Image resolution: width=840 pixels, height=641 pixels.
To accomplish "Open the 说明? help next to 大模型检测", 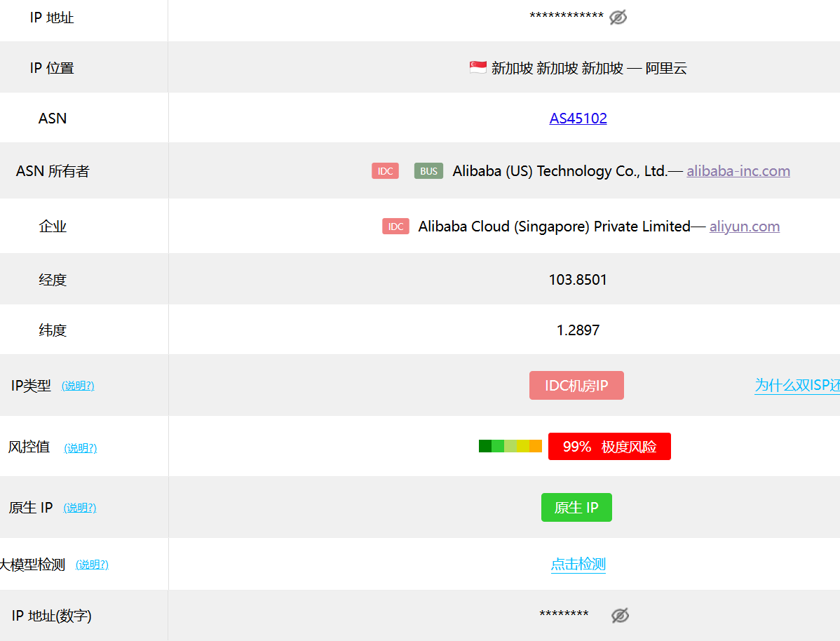I will coord(92,565).
